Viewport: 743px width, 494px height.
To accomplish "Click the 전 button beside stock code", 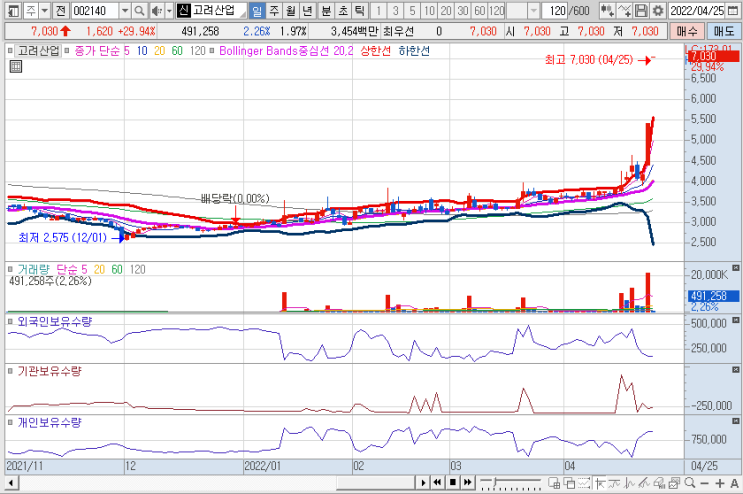I will (x=61, y=10).
